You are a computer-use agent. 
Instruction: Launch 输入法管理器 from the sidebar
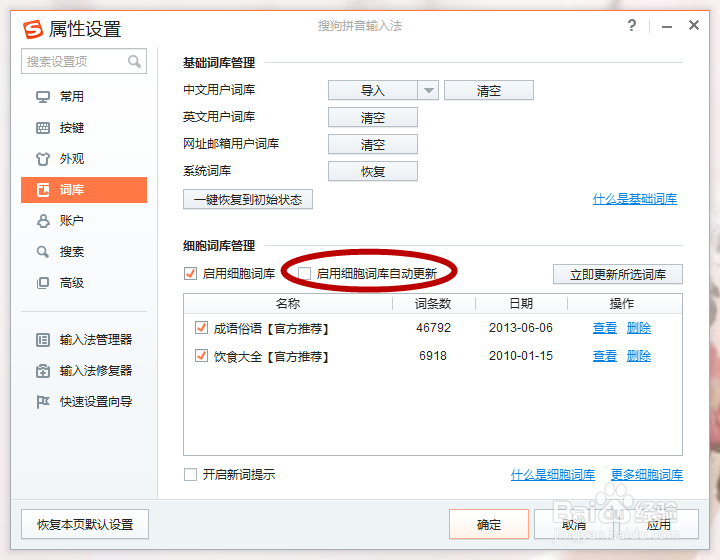[84, 340]
